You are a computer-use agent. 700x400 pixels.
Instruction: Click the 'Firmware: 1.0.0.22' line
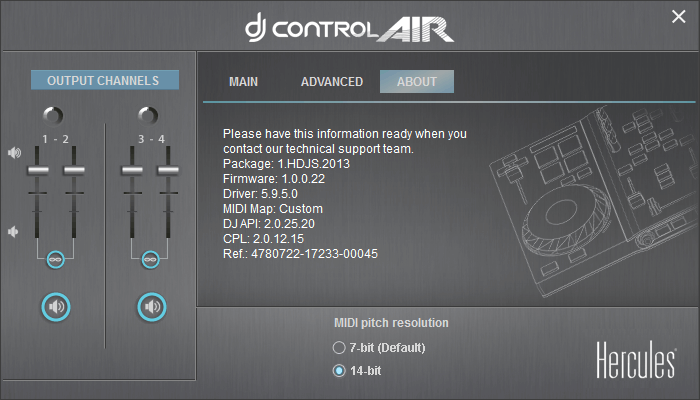274,179
